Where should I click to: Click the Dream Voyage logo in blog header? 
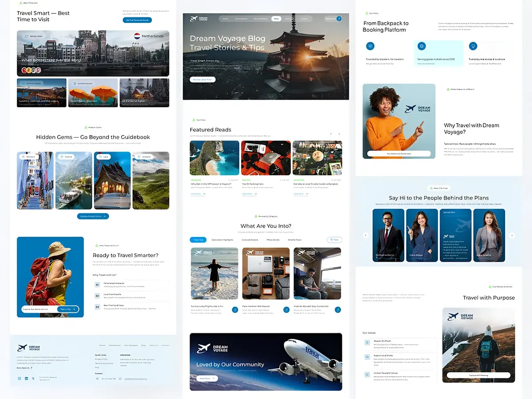click(x=199, y=19)
